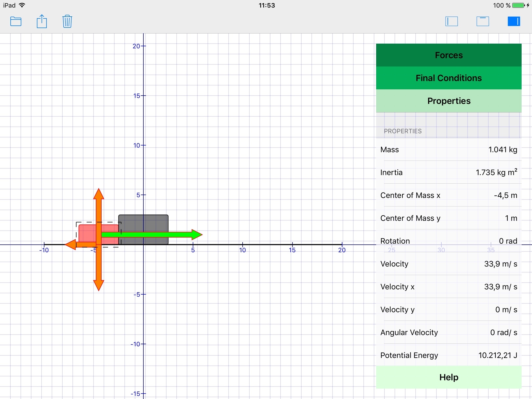Screen dimensions: 532x399
Task: Collapse the Properties section
Action: point(449,101)
